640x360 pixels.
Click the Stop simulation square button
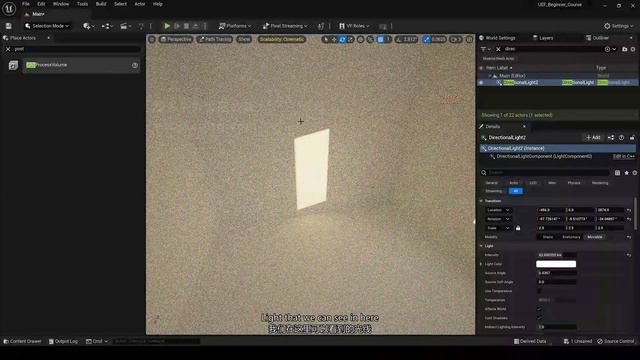pyautogui.click(x=187, y=26)
